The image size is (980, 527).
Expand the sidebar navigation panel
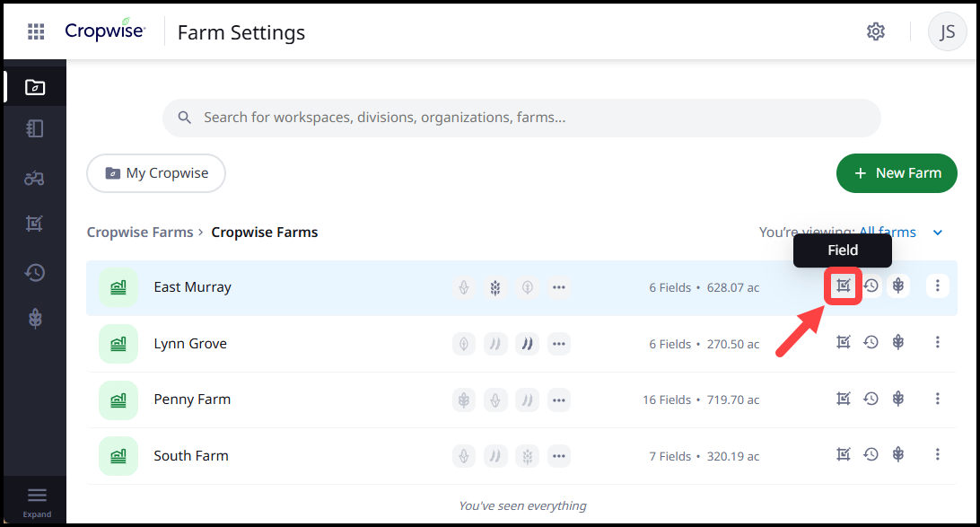(36, 501)
